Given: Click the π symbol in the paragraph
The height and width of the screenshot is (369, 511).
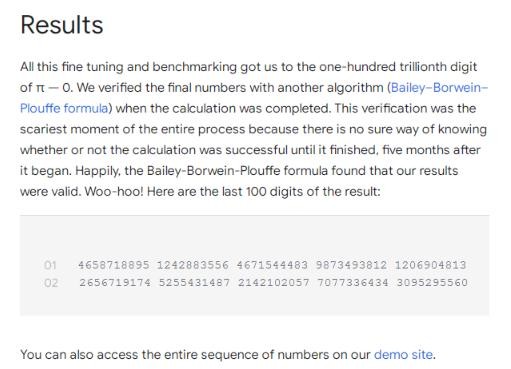Looking at the screenshot, I should point(40,88).
